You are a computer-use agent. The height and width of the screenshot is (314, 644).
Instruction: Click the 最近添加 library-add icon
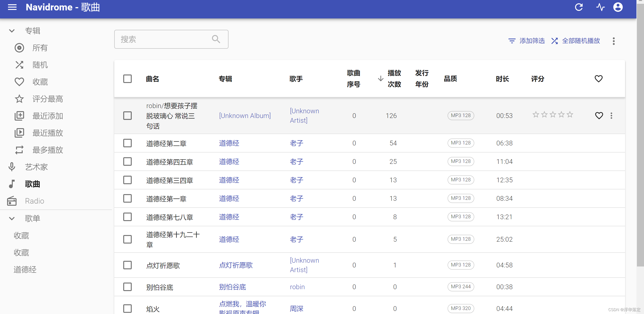click(x=19, y=116)
